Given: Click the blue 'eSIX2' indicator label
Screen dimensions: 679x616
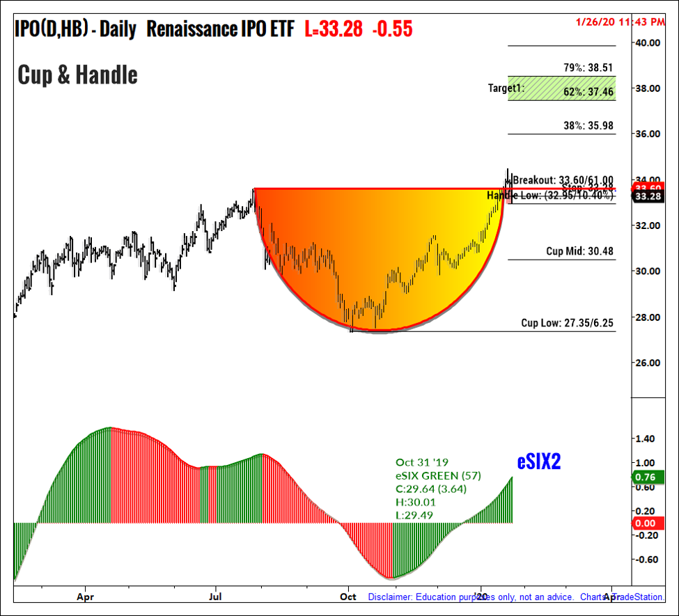Looking at the screenshot, I should coord(539,461).
